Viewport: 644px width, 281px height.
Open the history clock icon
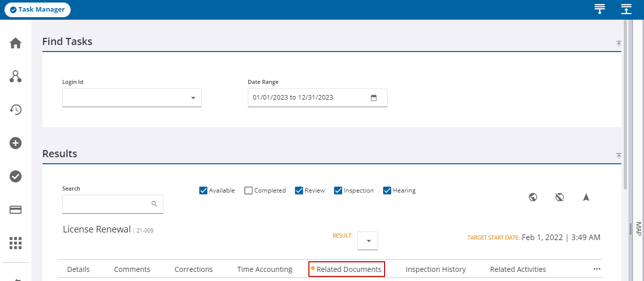pos(16,110)
